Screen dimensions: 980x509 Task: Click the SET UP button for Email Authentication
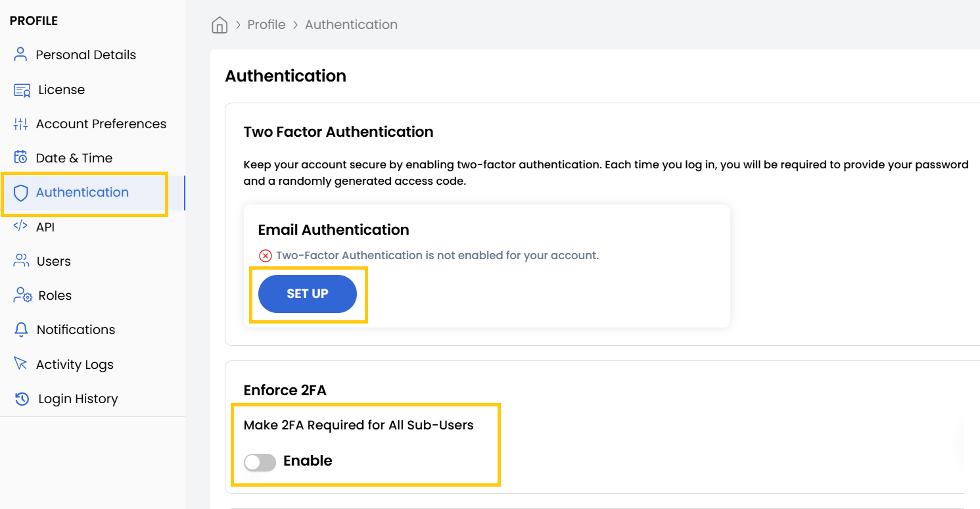point(308,294)
